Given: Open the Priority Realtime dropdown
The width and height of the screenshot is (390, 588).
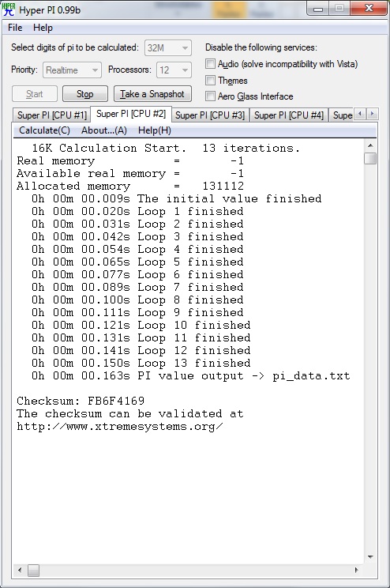Looking at the screenshot, I should [72, 70].
